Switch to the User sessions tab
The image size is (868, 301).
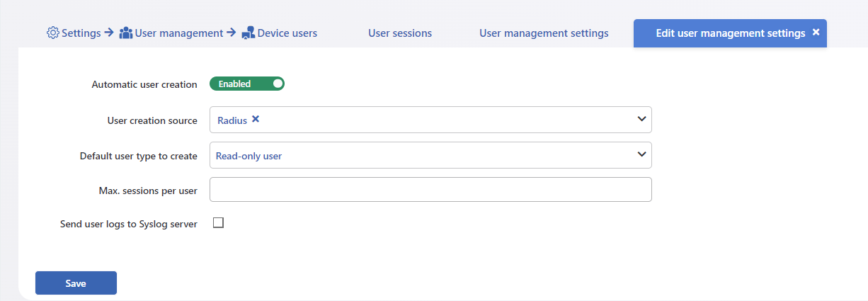click(x=400, y=33)
